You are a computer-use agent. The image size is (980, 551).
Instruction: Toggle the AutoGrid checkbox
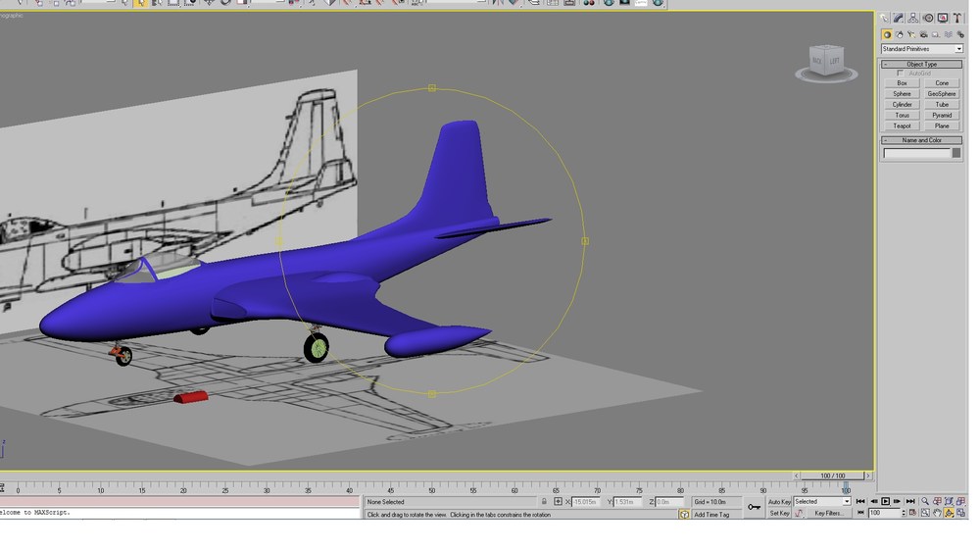(900, 74)
